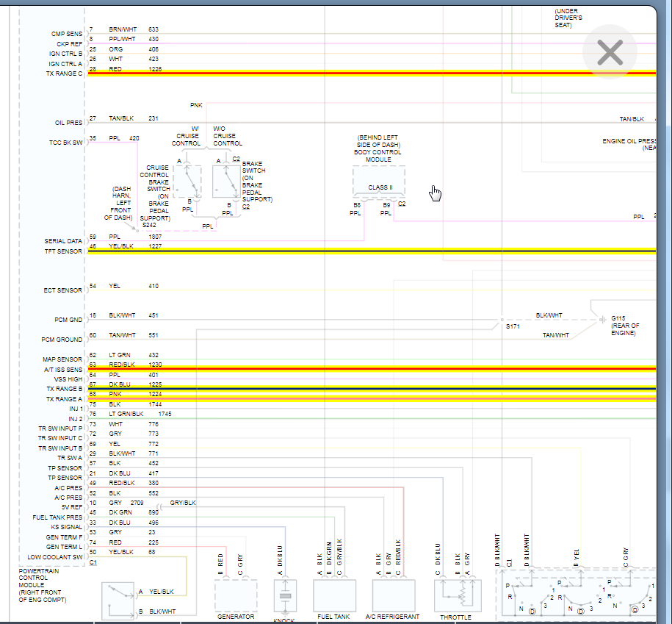672x624 pixels.
Task: Click the CMP SENS pin label
Action: click(67, 34)
